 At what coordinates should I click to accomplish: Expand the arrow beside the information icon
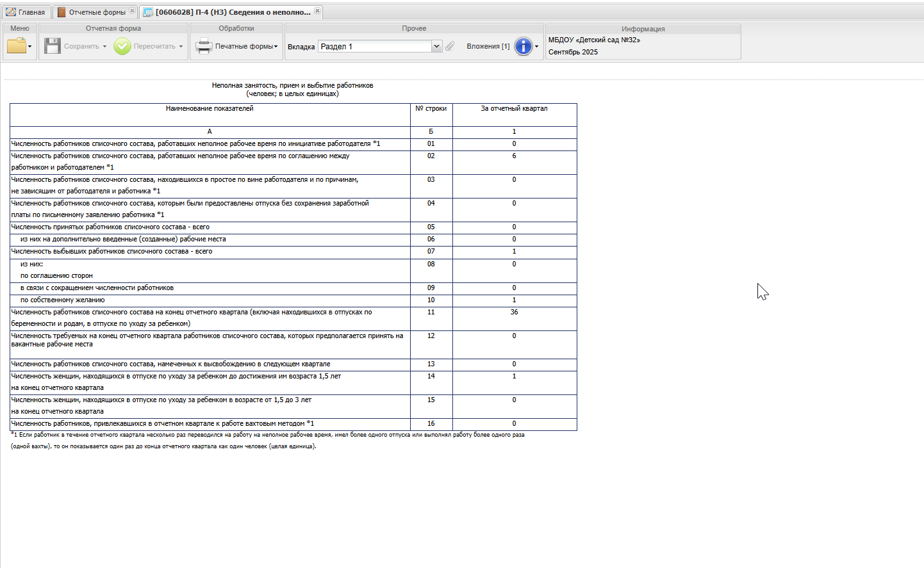point(537,47)
